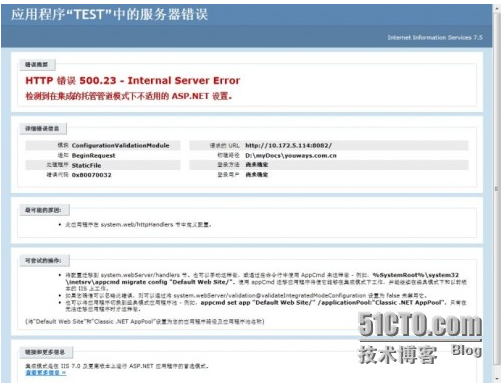
Task: Click the scroll-down arrow at the scrollbar's bottom
Action: (x=497, y=380)
